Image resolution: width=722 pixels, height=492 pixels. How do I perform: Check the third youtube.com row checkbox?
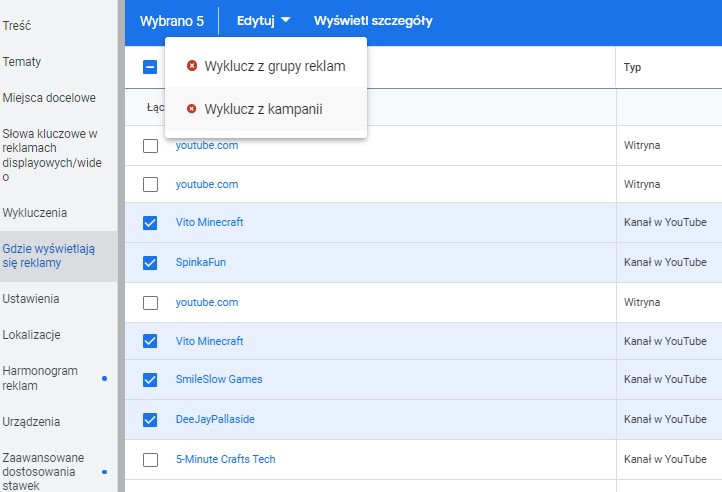click(x=150, y=303)
